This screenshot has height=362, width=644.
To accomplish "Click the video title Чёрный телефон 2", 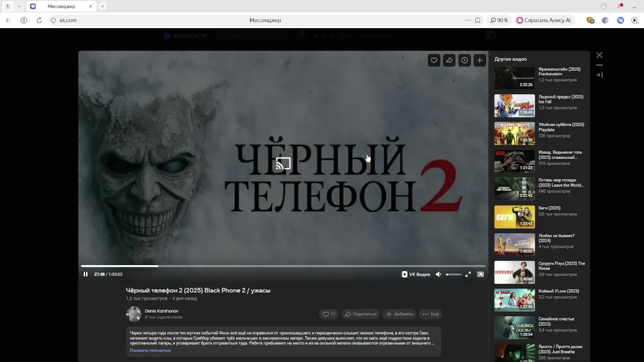I will pos(198,290).
